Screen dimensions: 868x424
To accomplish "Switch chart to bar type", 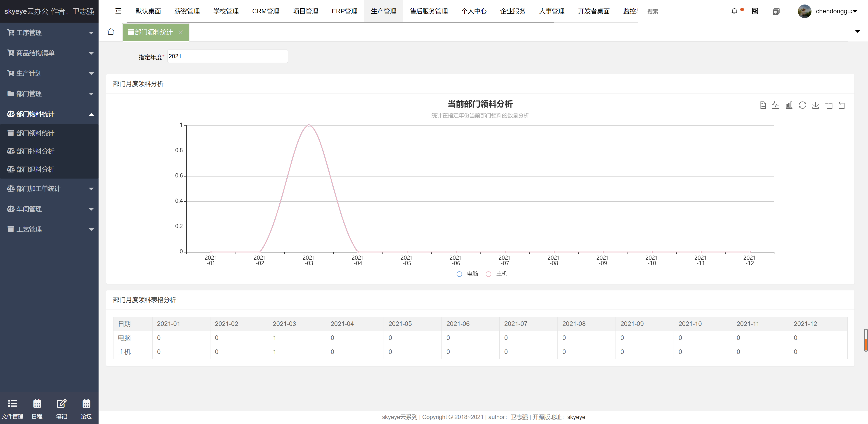I will point(789,106).
